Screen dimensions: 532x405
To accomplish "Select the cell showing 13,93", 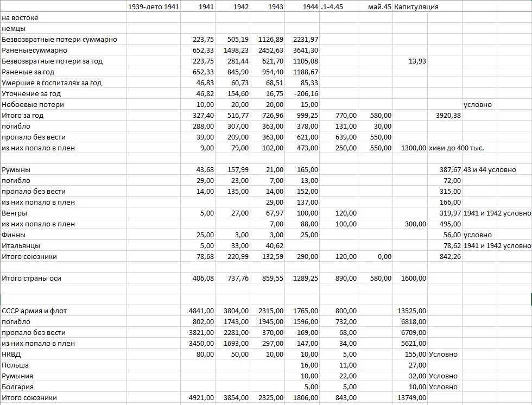I will [410, 61].
